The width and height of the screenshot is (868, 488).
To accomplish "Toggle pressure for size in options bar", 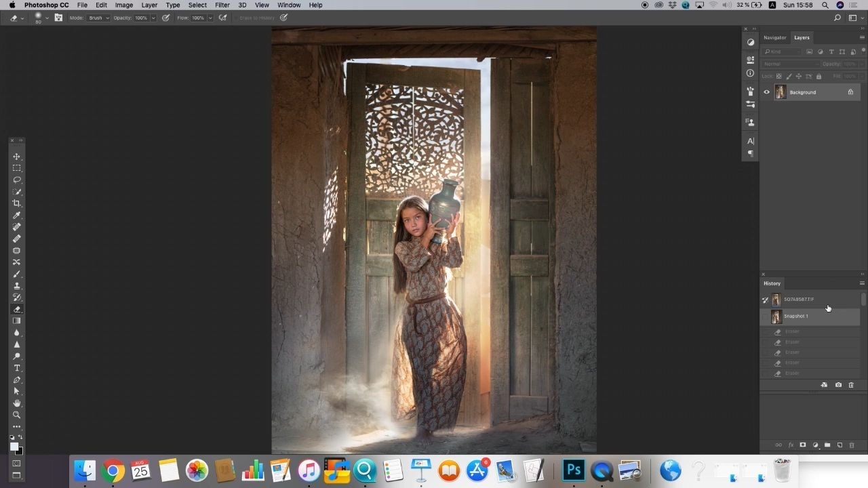I will pos(283,18).
